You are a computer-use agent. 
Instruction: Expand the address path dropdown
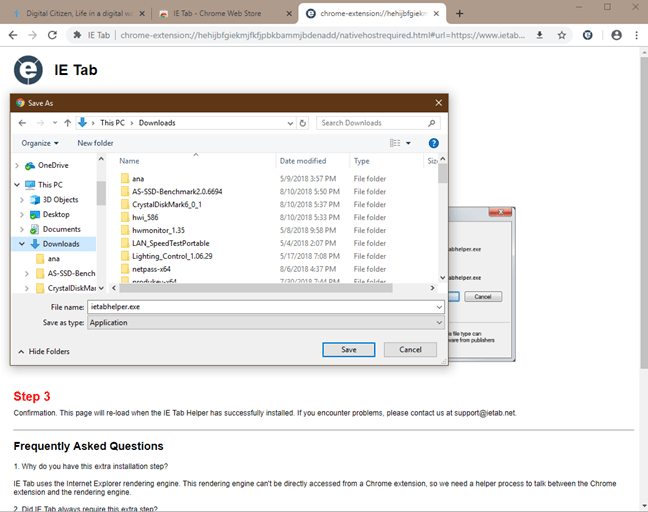coord(290,123)
